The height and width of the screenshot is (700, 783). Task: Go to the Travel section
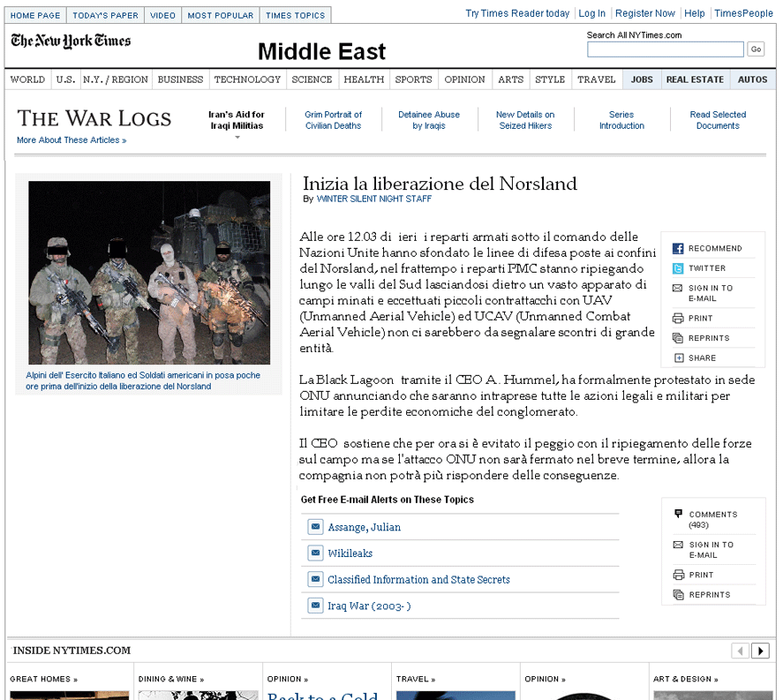tap(597, 79)
